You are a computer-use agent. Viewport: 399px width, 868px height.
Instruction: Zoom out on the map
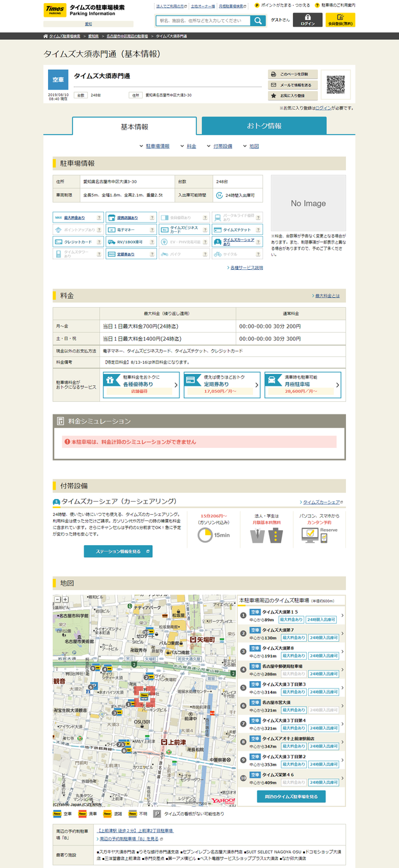(x=57, y=599)
